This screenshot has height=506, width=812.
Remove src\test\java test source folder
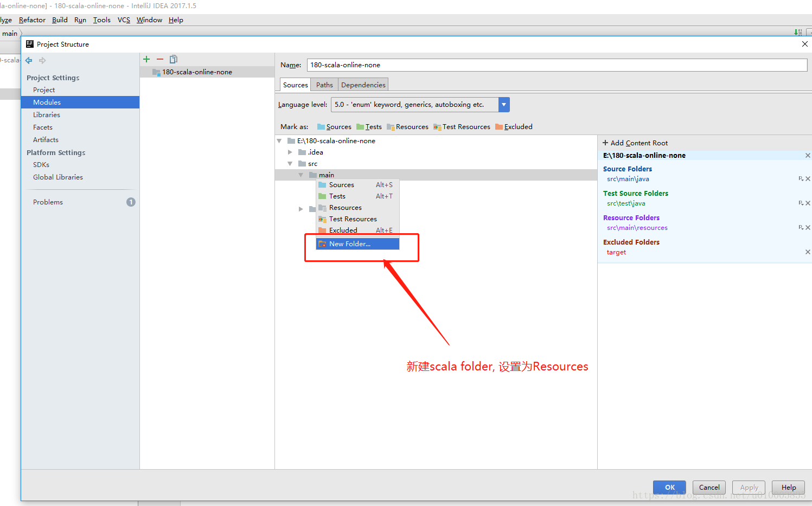[x=808, y=203]
